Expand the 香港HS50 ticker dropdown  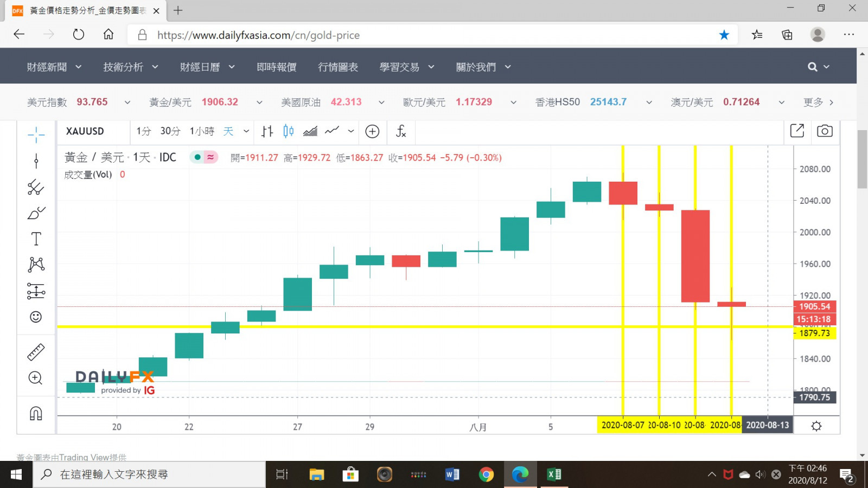(x=649, y=102)
